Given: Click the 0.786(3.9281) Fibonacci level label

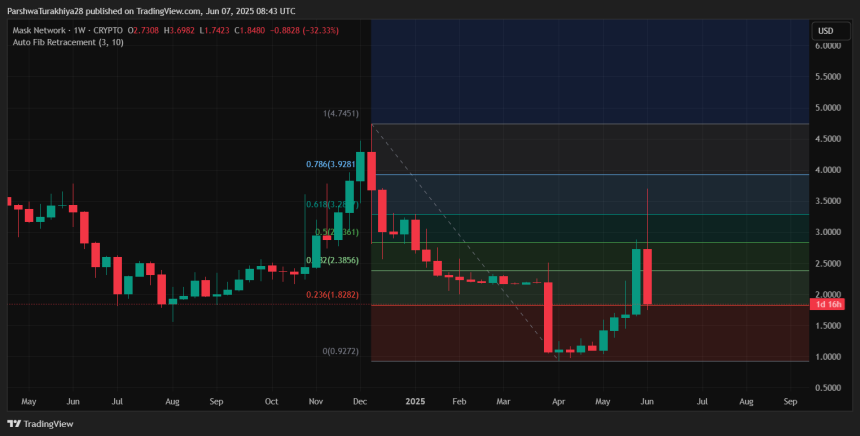Looking at the screenshot, I should (332, 164).
